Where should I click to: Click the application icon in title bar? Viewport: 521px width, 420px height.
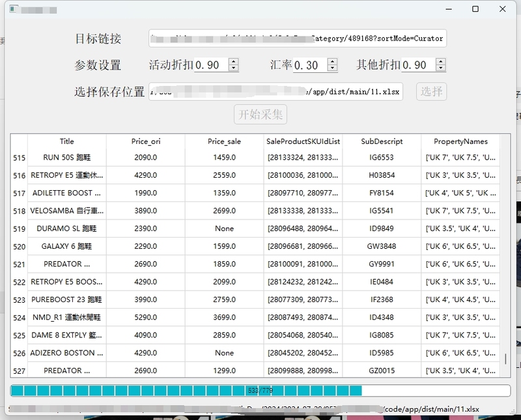pyautogui.click(x=13, y=9)
